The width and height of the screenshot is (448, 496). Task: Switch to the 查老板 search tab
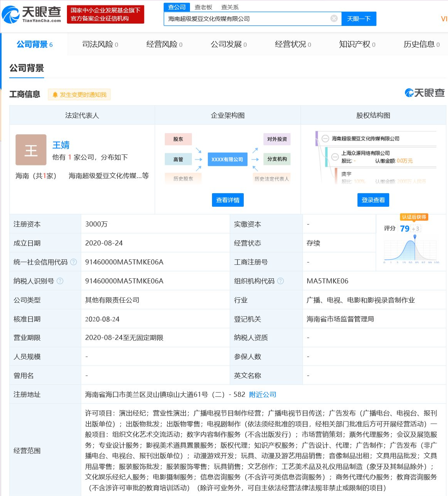[203, 7]
